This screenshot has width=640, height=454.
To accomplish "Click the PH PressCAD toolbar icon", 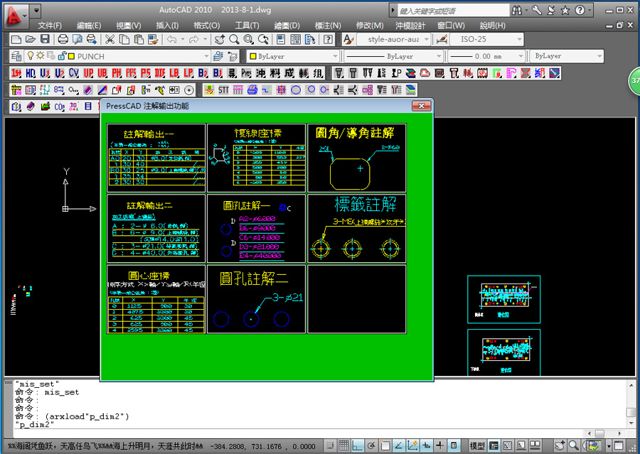I will point(117,73).
